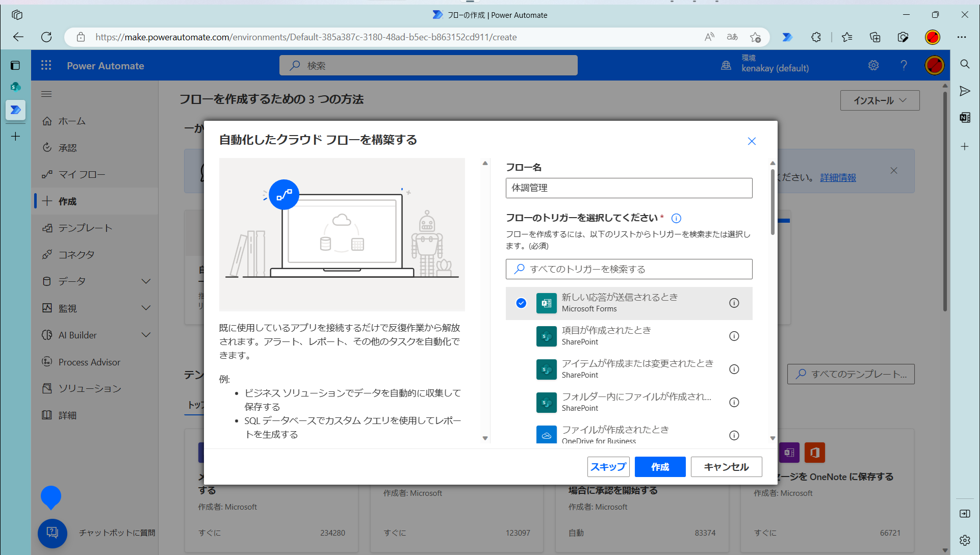
Task: Collapse left navigation with hamburger icon
Action: [x=46, y=94]
